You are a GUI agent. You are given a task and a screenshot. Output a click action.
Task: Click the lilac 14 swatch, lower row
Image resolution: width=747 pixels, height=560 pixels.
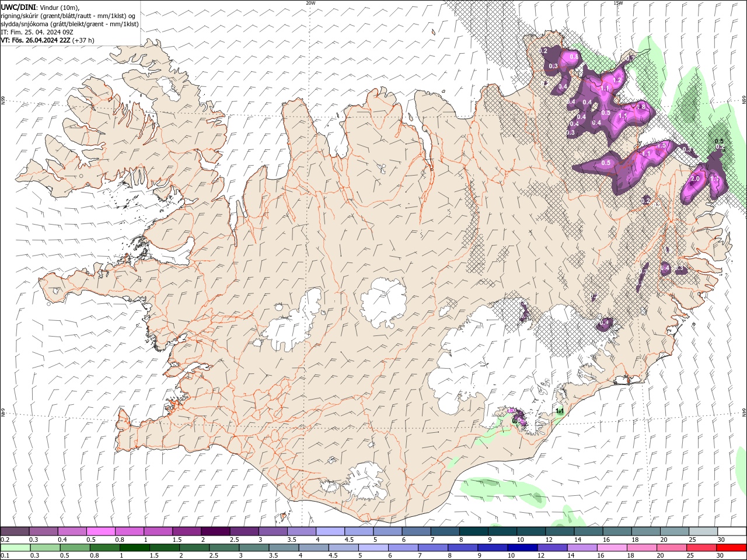[582, 548]
